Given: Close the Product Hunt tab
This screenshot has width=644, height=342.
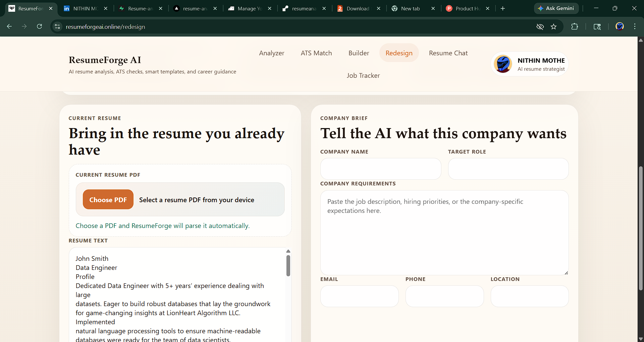Looking at the screenshot, I should click(x=487, y=8).
